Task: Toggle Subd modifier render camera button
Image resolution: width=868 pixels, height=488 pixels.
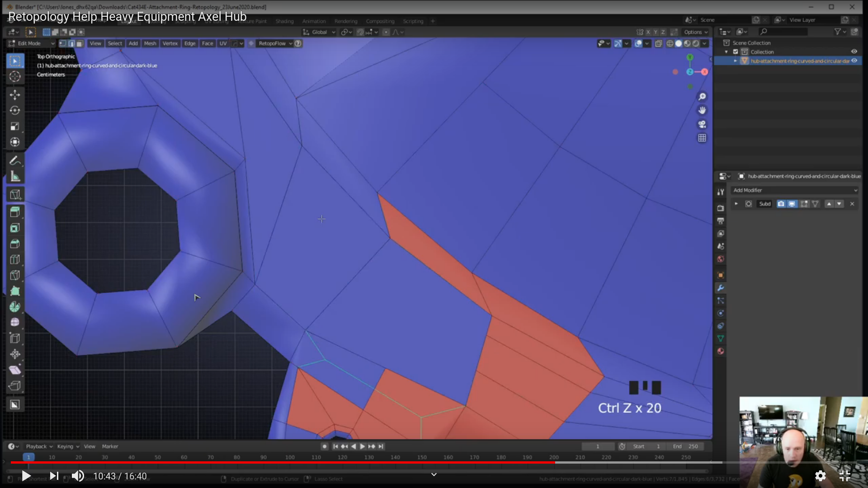Action: [x=781, y=204]
